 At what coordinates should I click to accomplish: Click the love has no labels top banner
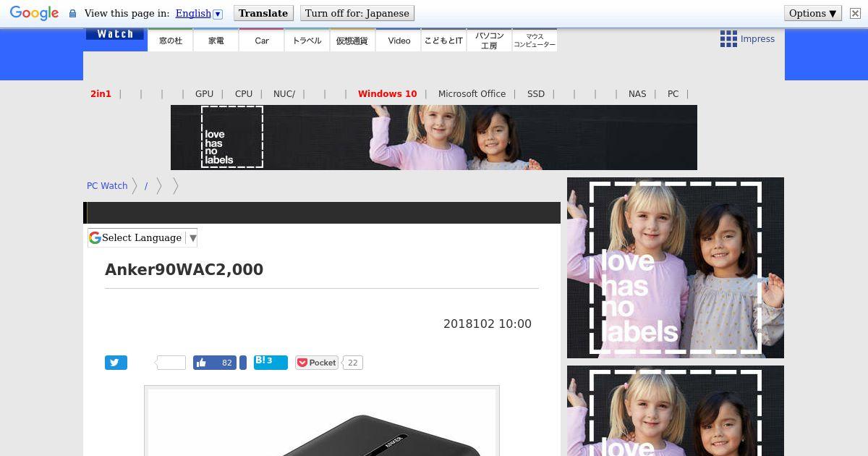pos(434,138)
